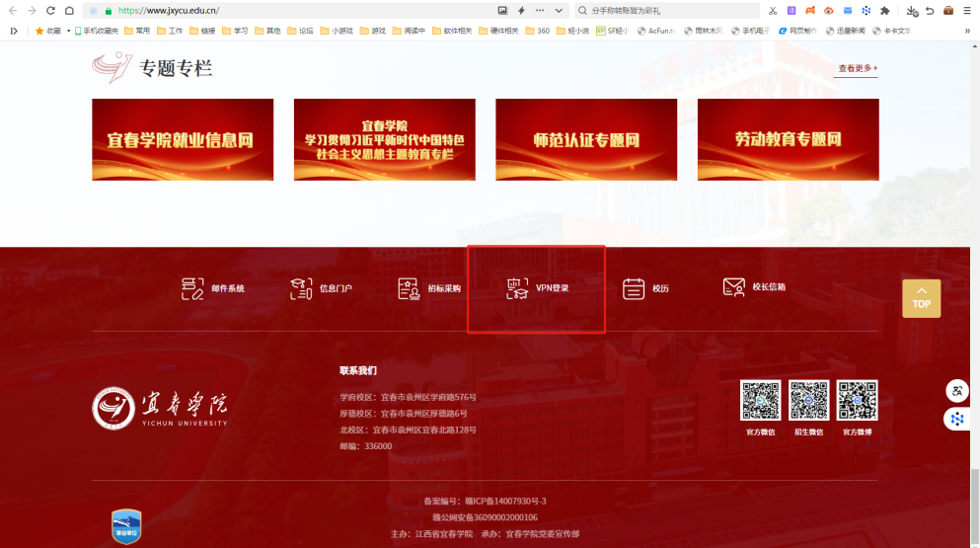Screen dimensions: 980x548
Task: Open the 工作 bookmark folder
Action: (170, 31)
